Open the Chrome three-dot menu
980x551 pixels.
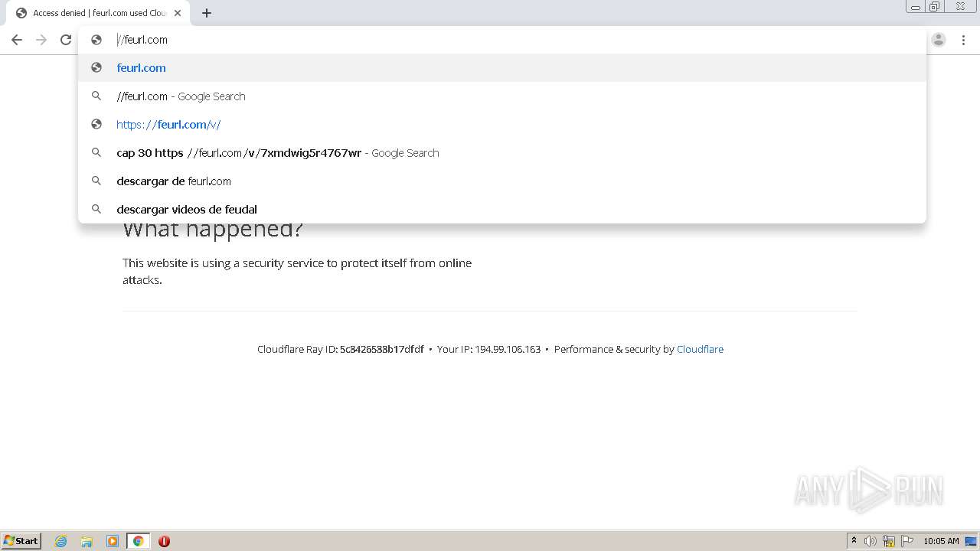[963, 40]
